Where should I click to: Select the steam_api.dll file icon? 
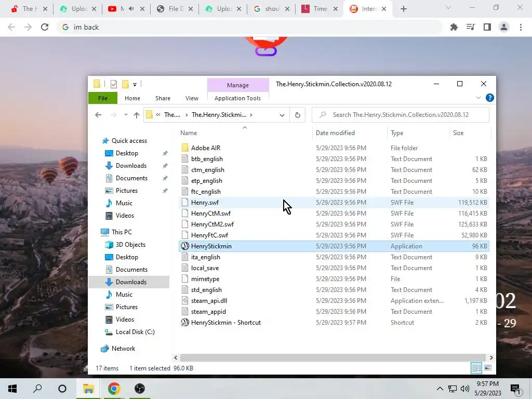click(x=185, y=301)
